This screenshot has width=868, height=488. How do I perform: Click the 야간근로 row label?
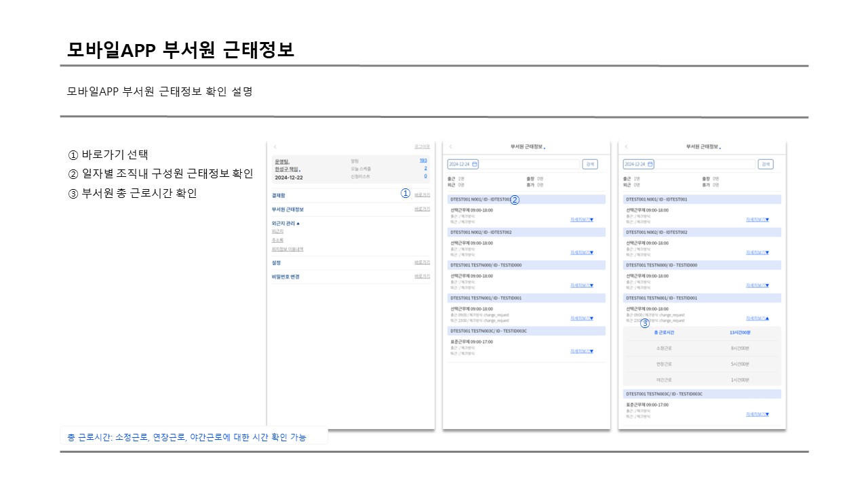pyautogui.click(x=664, y=380)
